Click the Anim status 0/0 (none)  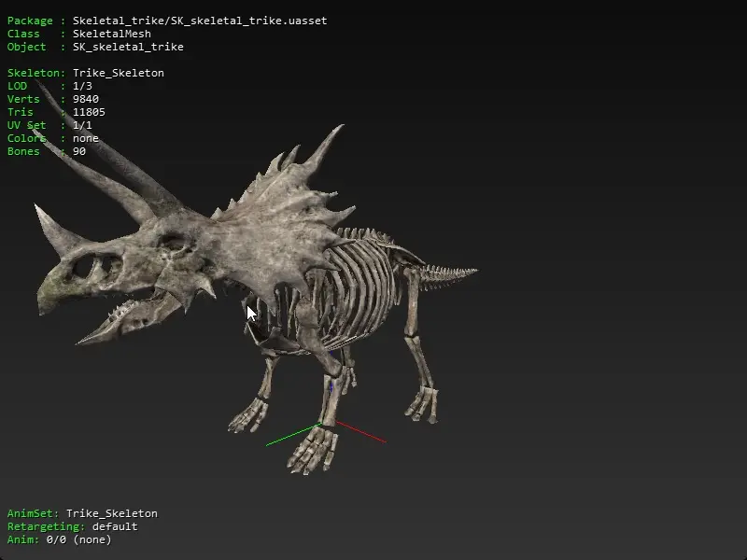[78, 540]
